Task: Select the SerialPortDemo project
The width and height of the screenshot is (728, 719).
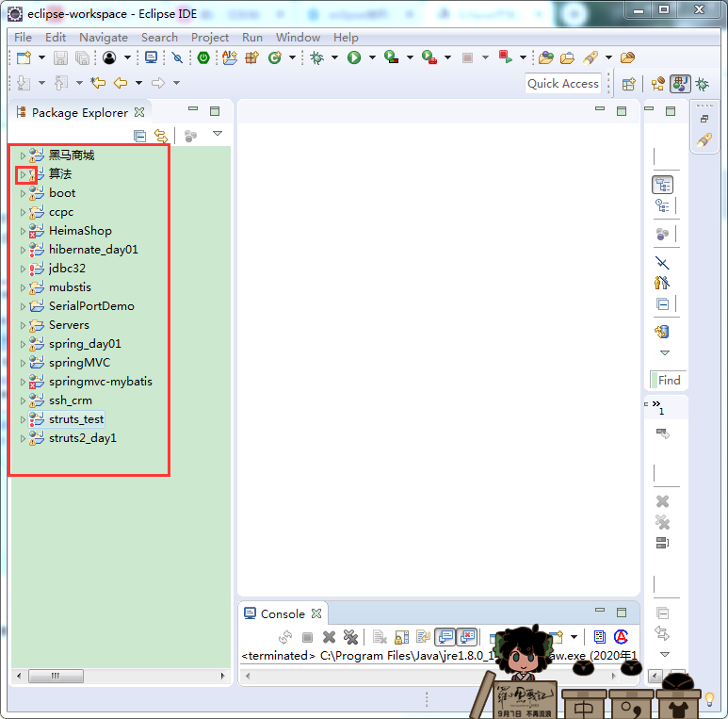Action: pyautogui.click(x=91, y=306)
